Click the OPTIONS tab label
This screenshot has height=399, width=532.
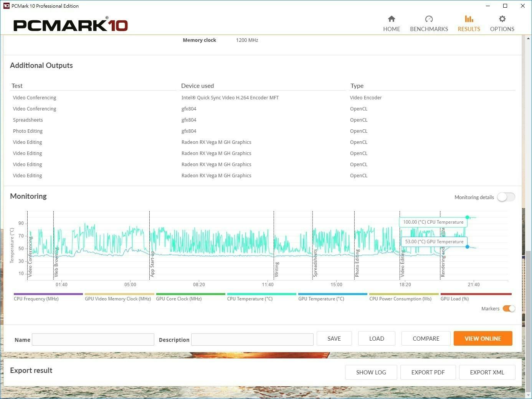pyautogui.click(x=502, y=29)
